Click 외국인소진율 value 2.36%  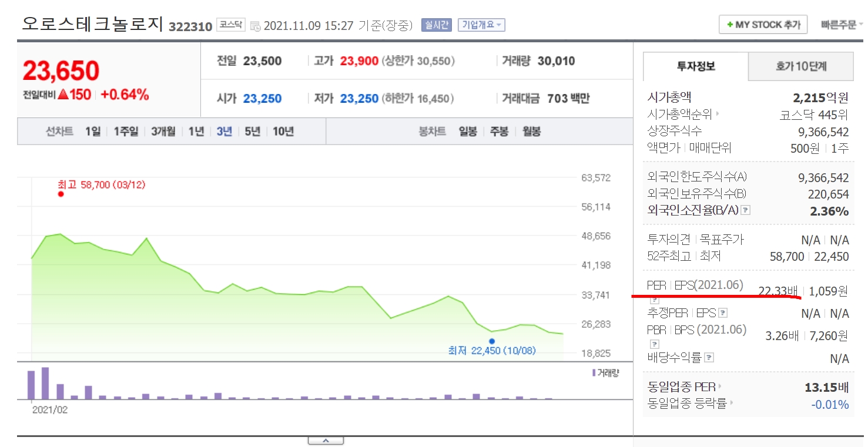(829, 211)
